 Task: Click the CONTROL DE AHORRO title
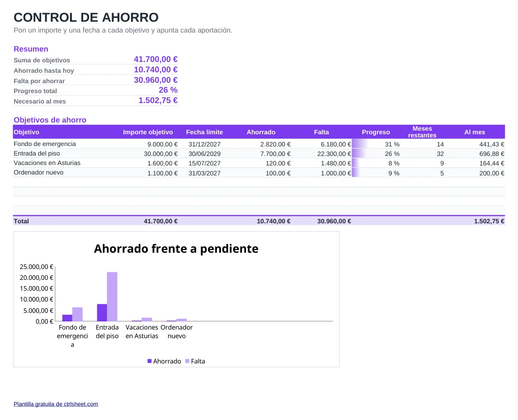[86, 17]
